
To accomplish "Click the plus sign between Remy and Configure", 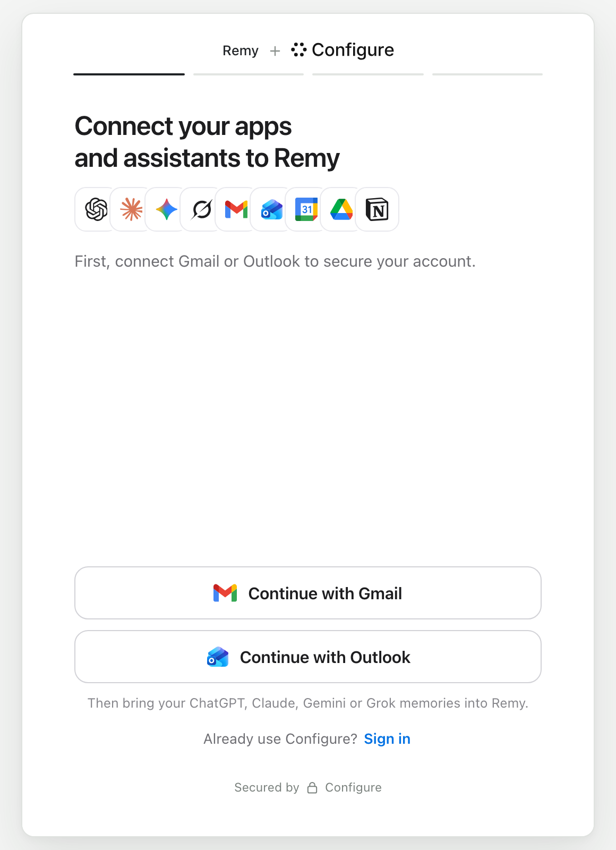I will tap(275, 51).
